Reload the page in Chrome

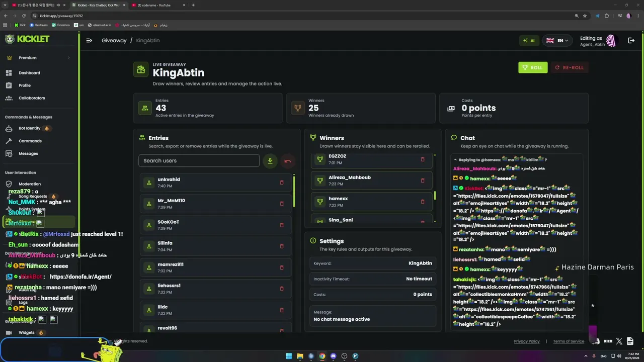pyautogui.click(x=23, y=16)
